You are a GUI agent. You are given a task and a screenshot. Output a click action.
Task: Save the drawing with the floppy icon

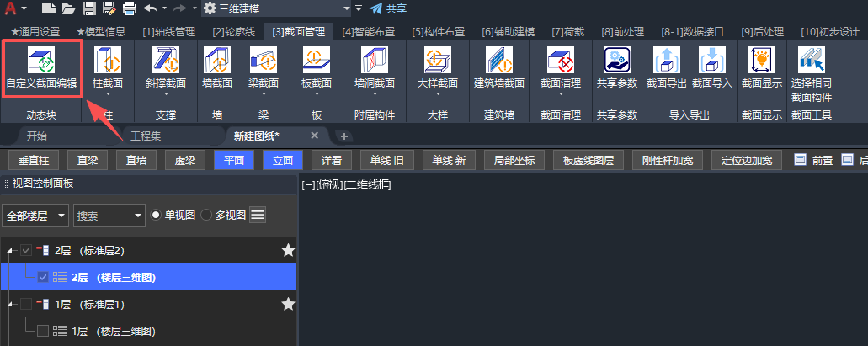click(89, 8)
